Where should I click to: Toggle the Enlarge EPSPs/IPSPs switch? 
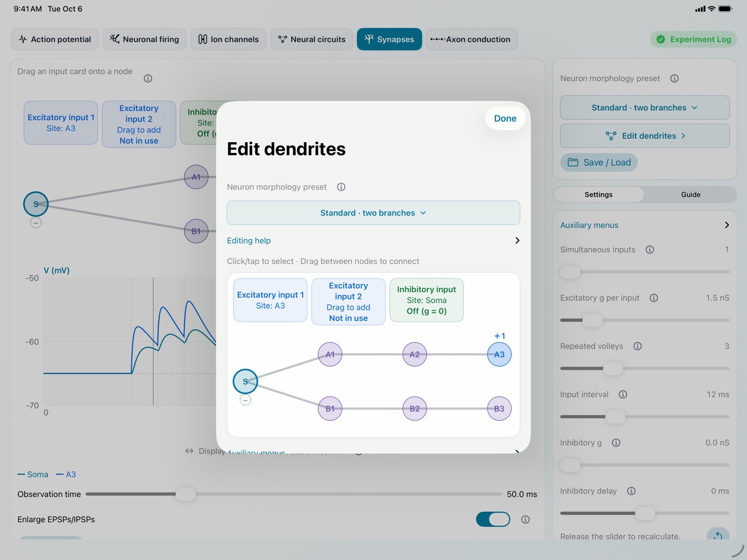(493, 519)
